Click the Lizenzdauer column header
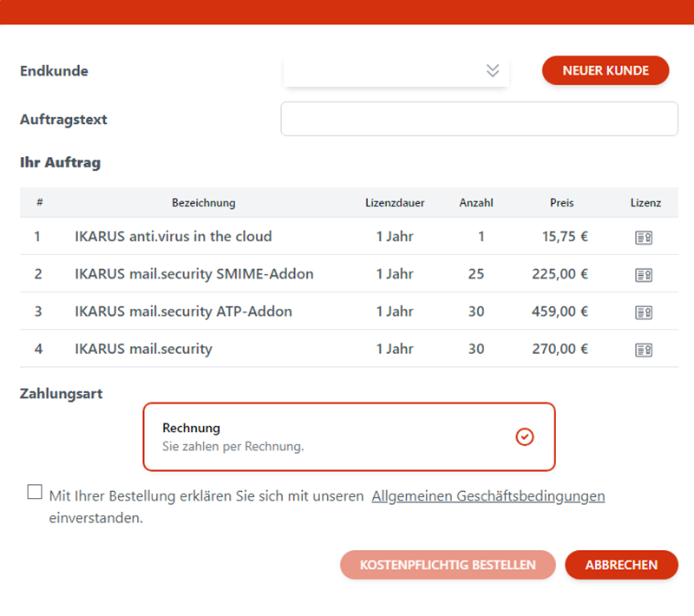 [395, 203]
